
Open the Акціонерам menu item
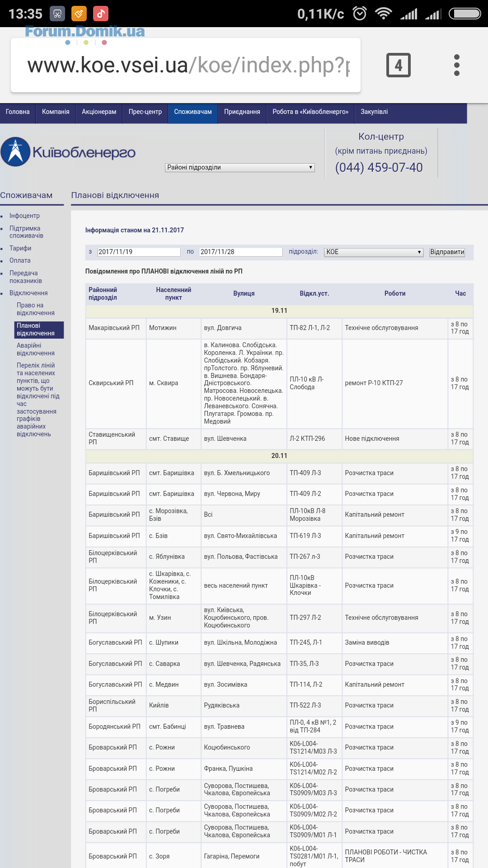(99, 113)
